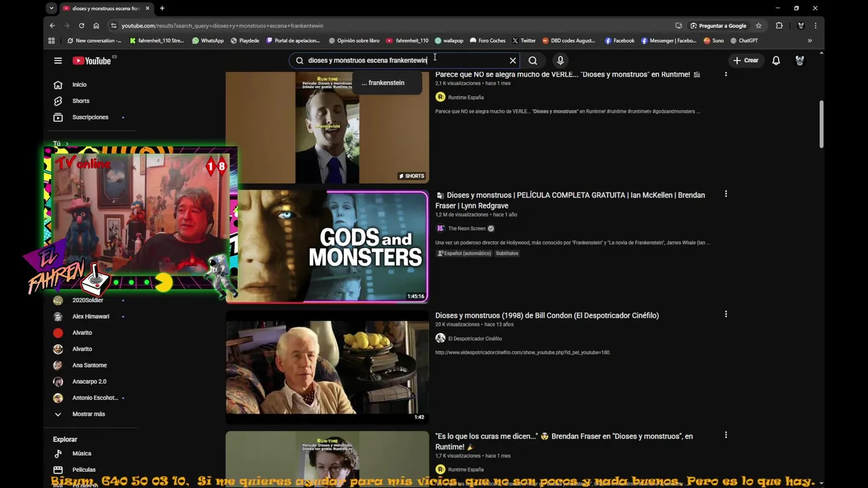Open 2020Soldier channel subscription

pyautogui.click(x=87, y=300)
